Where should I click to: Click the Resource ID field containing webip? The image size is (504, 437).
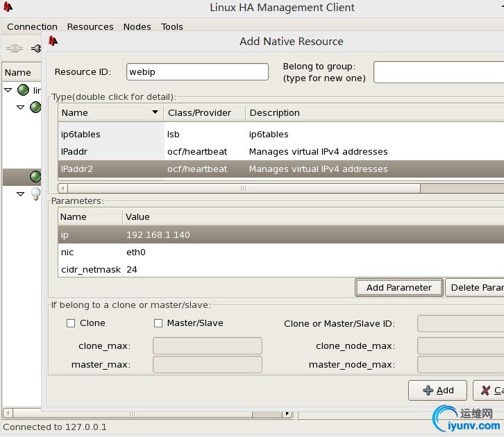(197, 71)
